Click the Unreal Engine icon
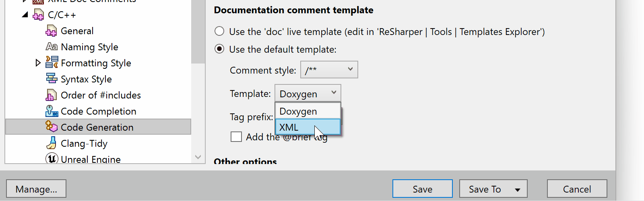This screenshot has height=201, width=644. tap(52, 159)
